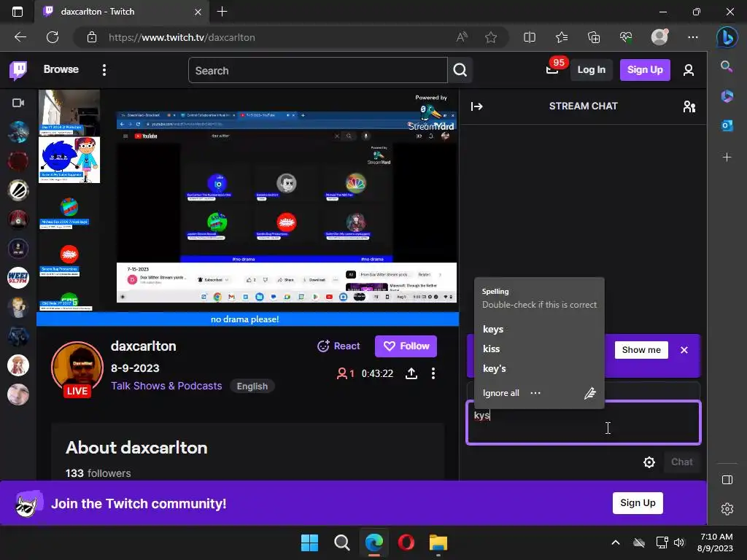Viewport: 747px width, 560px height.
Task: Go back in the browser
Action: pos(20,37)
